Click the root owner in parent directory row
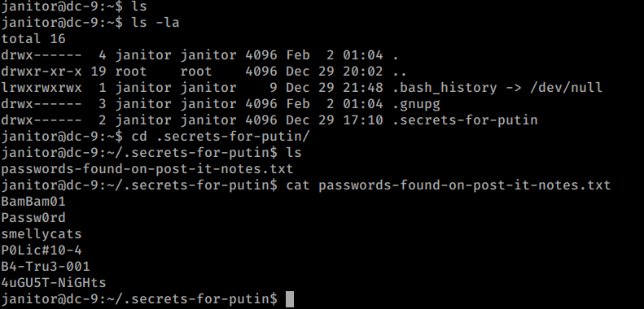The image size is (644, 309). tap(130, 72)
